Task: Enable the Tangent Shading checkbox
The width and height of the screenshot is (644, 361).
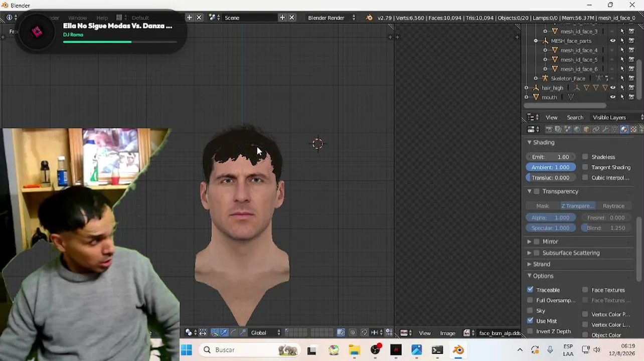Action: (x=585, y=167)
